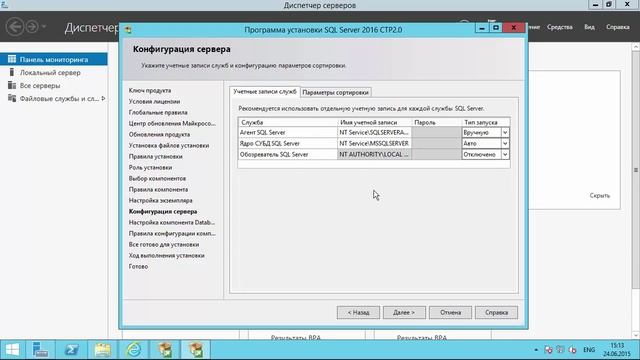Click the Роль установки step
This screenshot has width=640, height=360.
(150, 167)
